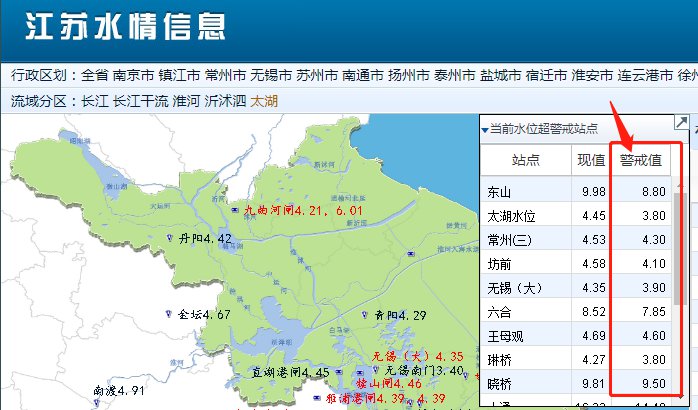698x410 pixels.
Task: Click the 无锡南门3.40 map label
Action: coord(424,370)
